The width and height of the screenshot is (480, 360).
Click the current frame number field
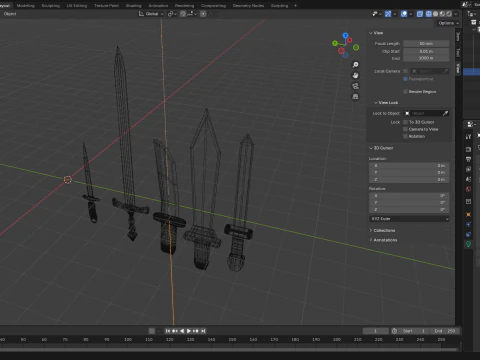pyautogui.click(x=376, y=331)
